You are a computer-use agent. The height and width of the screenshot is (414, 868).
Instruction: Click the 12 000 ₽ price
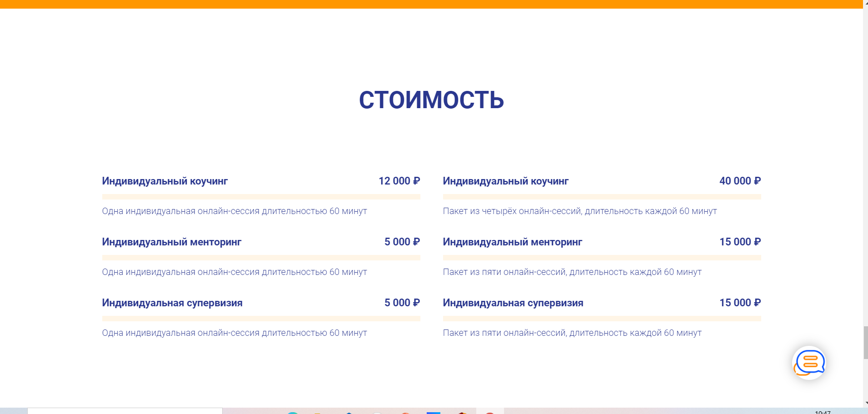point(399,181)
